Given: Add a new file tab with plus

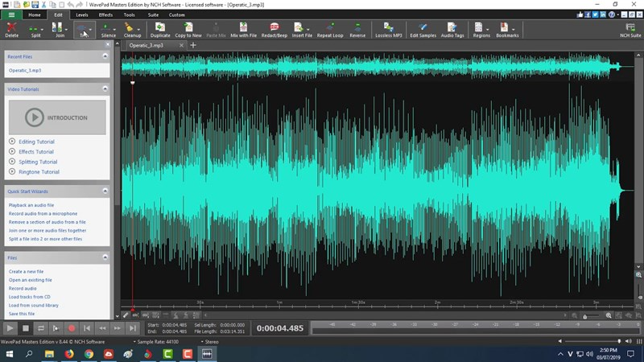Looking at the screenshot, I should pyautogui.click(x=193, y=45).
